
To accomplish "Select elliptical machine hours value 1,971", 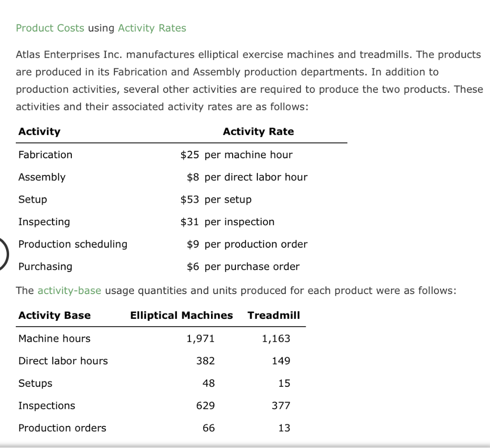I will click(200, 339).
